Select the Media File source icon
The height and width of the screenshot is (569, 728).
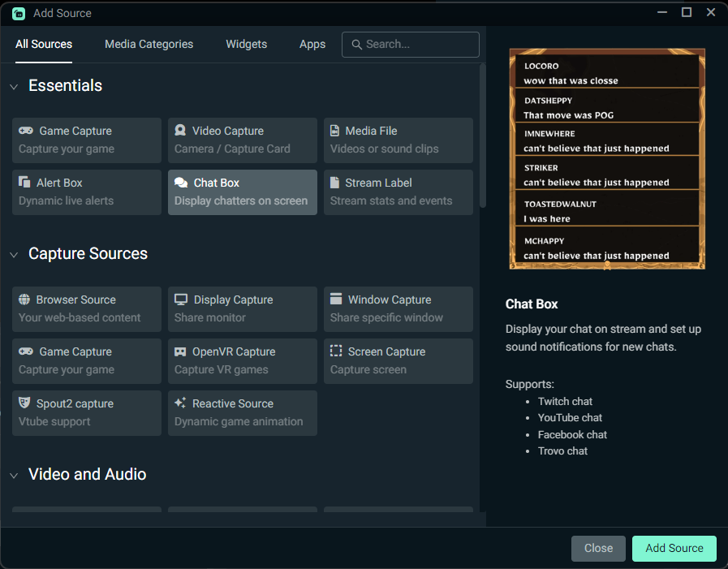click(x=334, y=131)
